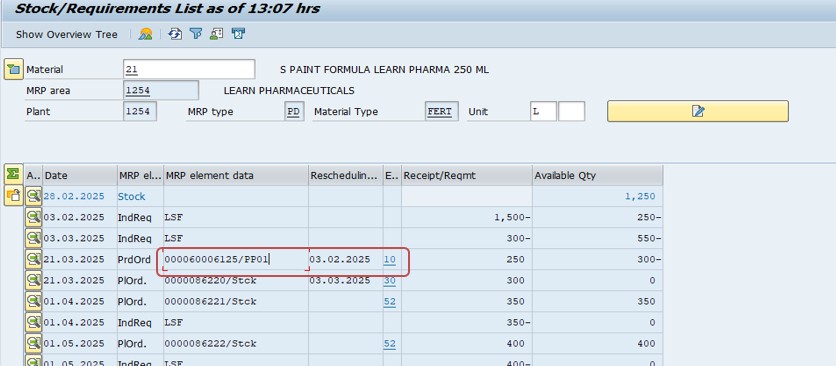Click the icon left of Material label
The height and width of the screenshot is (366, 836).
[x=14, y=70]
